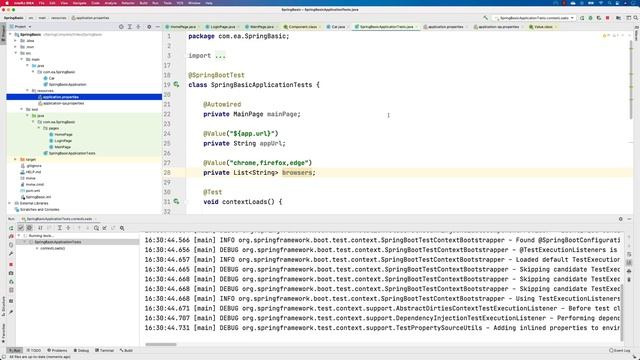Open the File menu
Screen dimensions: 640x360
click(42, 3)
